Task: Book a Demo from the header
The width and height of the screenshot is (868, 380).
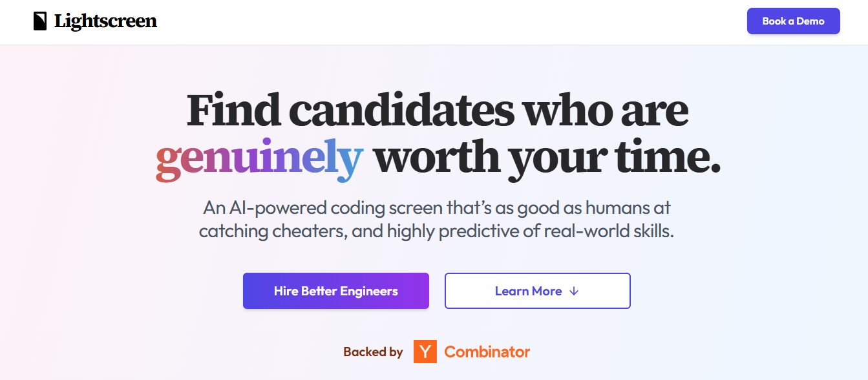Action: [x=793, y=21]
